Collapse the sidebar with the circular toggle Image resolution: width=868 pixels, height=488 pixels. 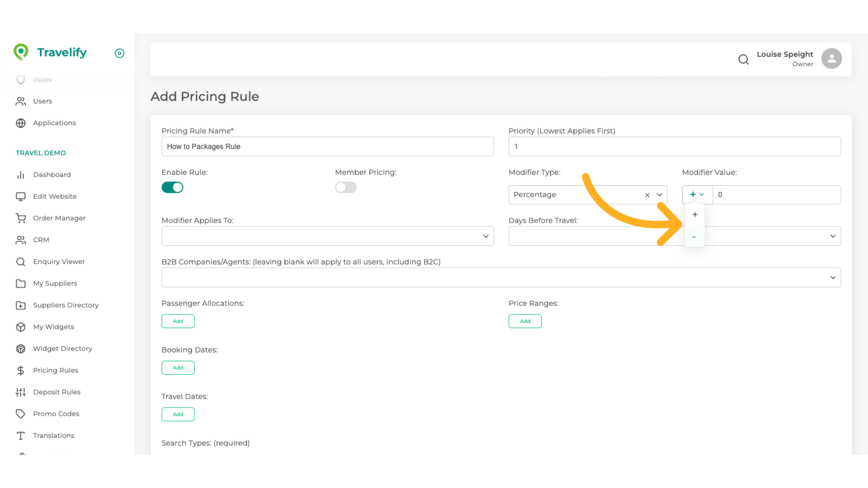119,53
